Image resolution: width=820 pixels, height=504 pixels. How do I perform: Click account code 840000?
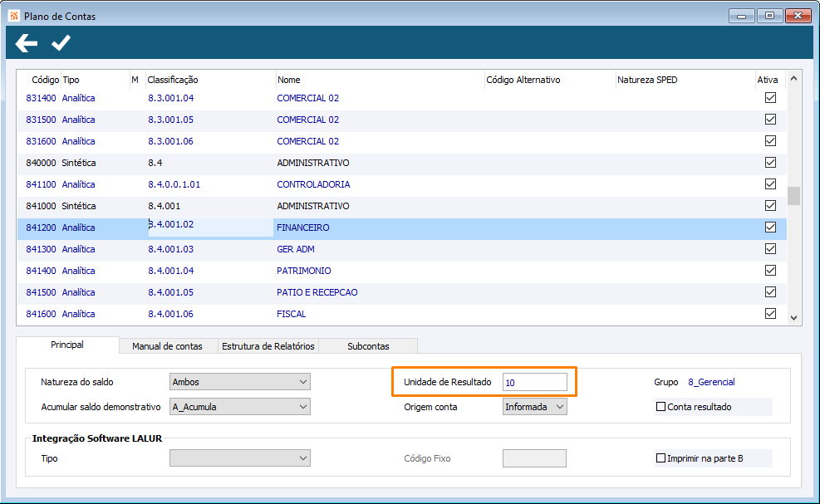(x=41, y=163)
